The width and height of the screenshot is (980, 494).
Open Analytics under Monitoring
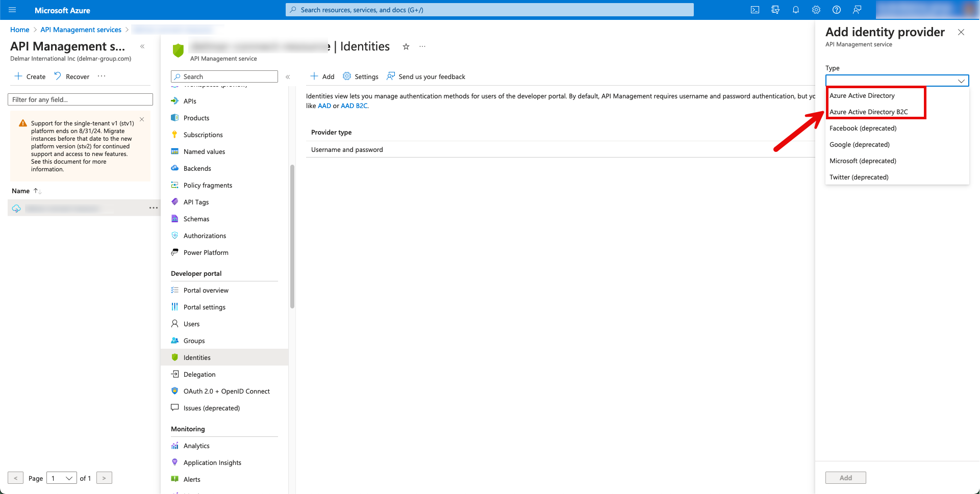pos(224,446)
